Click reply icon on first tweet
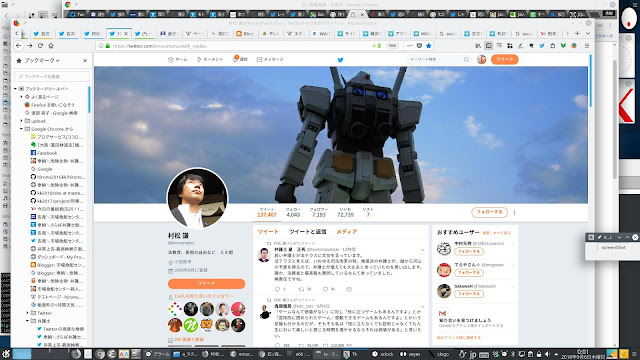640x360 pixels. 278,289
